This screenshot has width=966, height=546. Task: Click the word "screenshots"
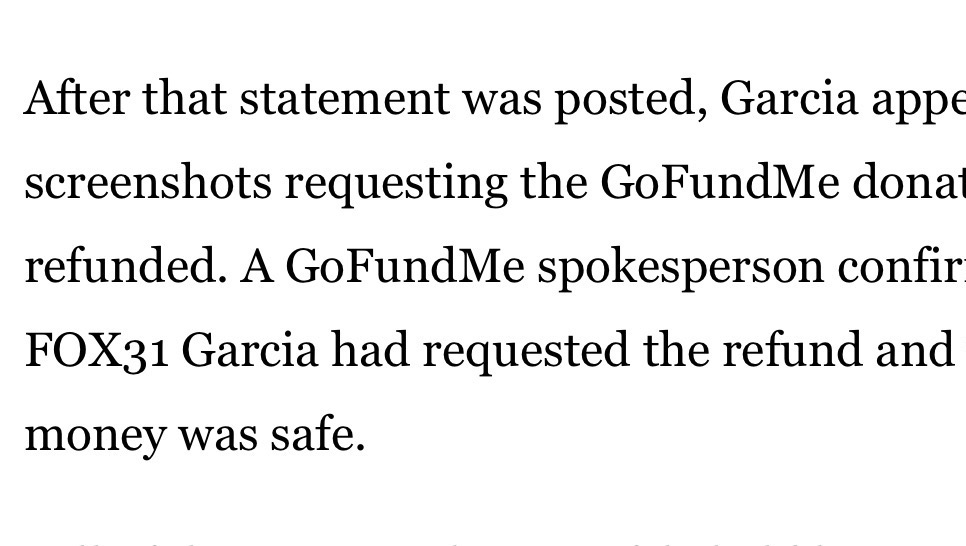(x=148, y=183)
